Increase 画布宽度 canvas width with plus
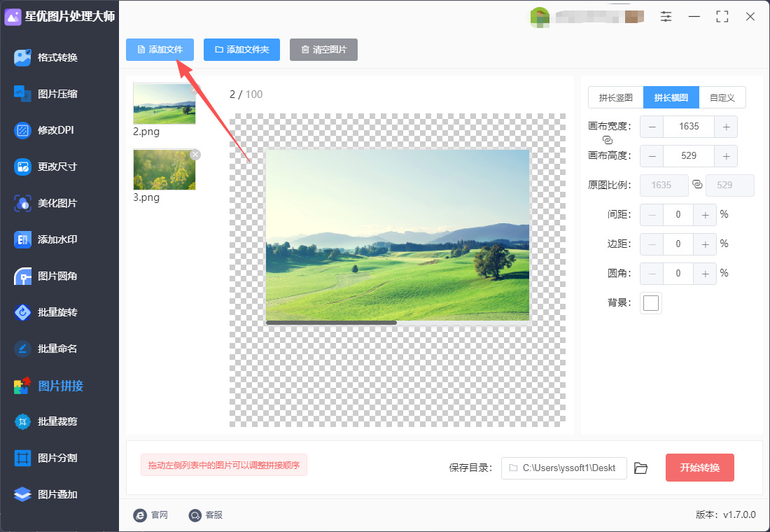The height and width of the screenshot is (532, 770). (x=726, y=127)
